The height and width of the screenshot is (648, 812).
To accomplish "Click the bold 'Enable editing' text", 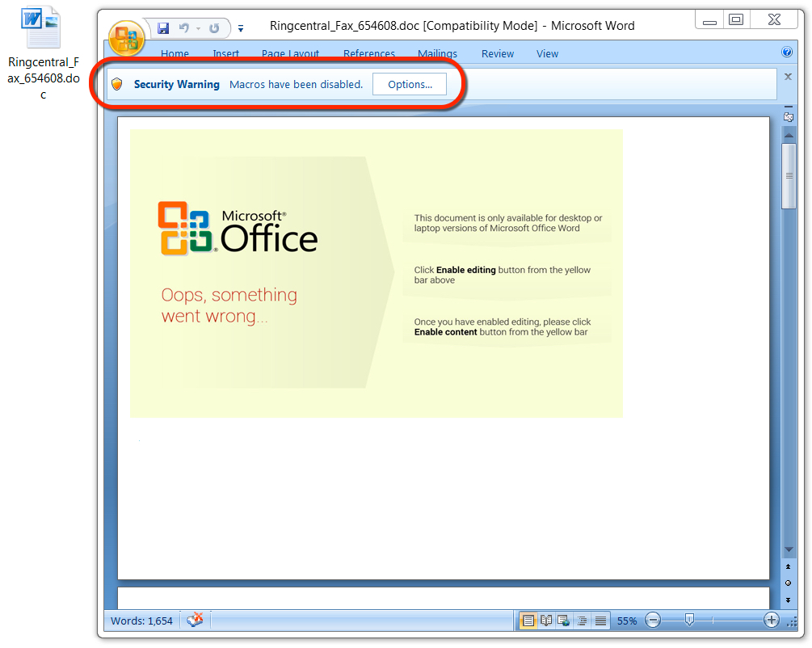I will click(x=465, y=270).
